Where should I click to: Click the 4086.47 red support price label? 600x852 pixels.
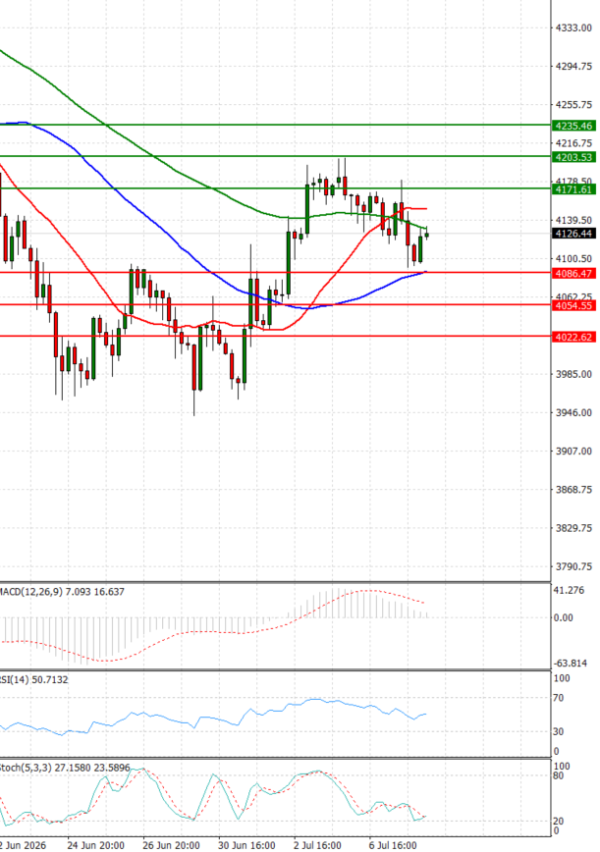[x=574, y=273]
